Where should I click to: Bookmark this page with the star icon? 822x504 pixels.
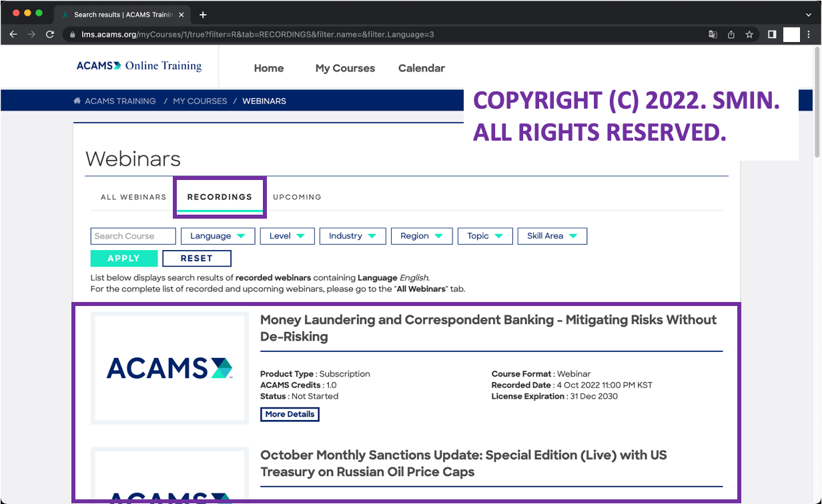(x=749, y=35)
